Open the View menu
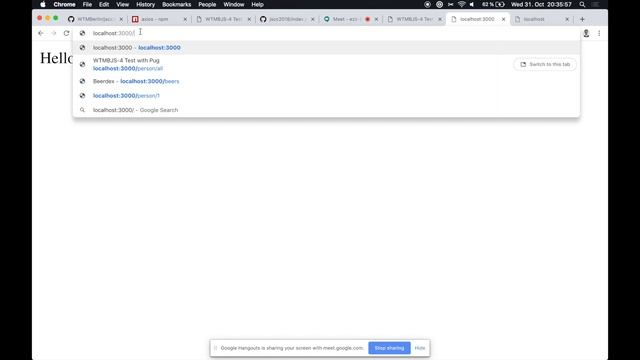 click(x=122, y=4)
